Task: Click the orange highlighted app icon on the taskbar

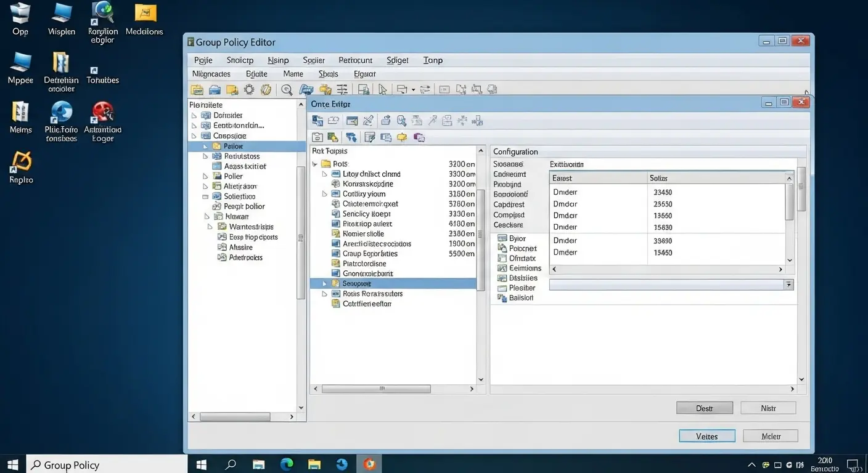Action: coord(370,464)
